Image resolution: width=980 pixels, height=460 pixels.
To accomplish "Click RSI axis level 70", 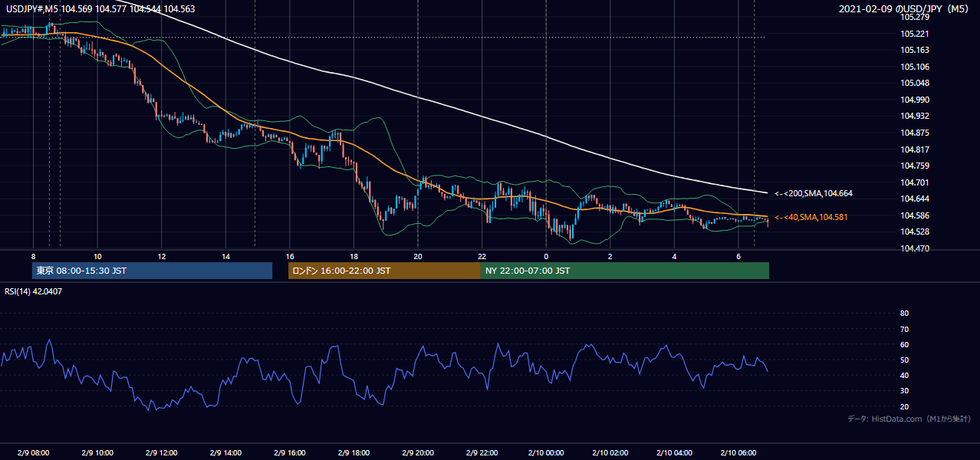I will [904, 329].
